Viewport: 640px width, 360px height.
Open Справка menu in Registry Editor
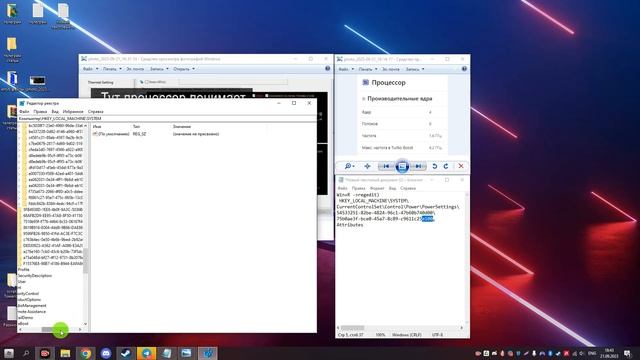pyautogui.click(x=96, y=111)
